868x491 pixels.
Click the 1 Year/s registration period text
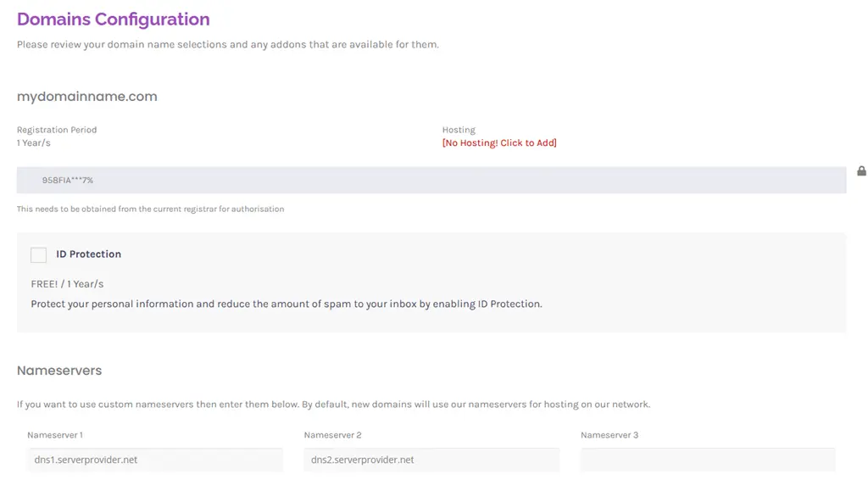pos(34,142)
